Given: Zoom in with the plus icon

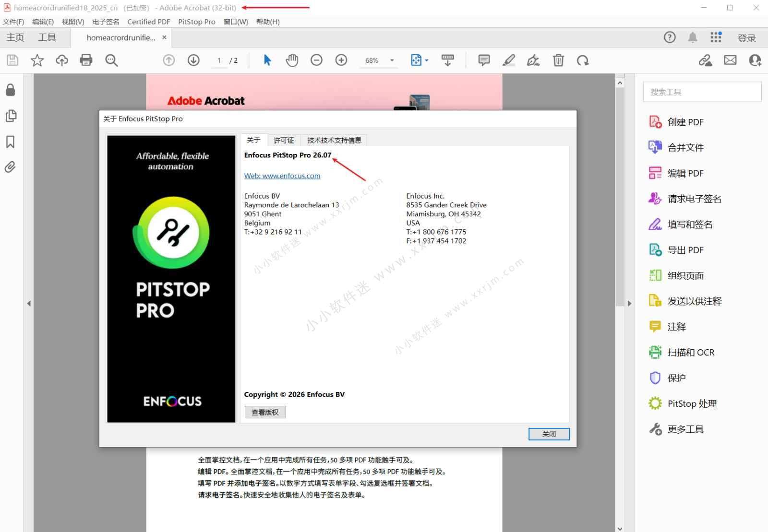Looking at the screenshot, I should tap(341, 60).
